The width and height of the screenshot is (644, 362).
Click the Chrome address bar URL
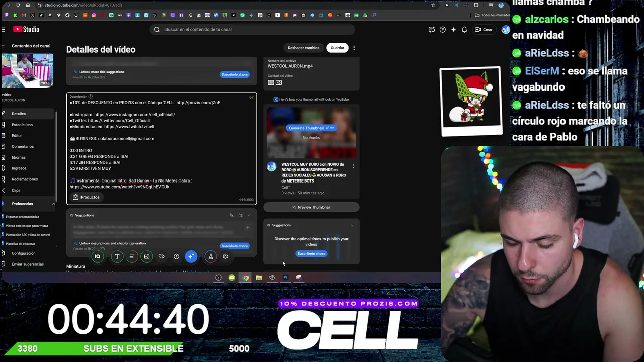(x=84, y=5)
